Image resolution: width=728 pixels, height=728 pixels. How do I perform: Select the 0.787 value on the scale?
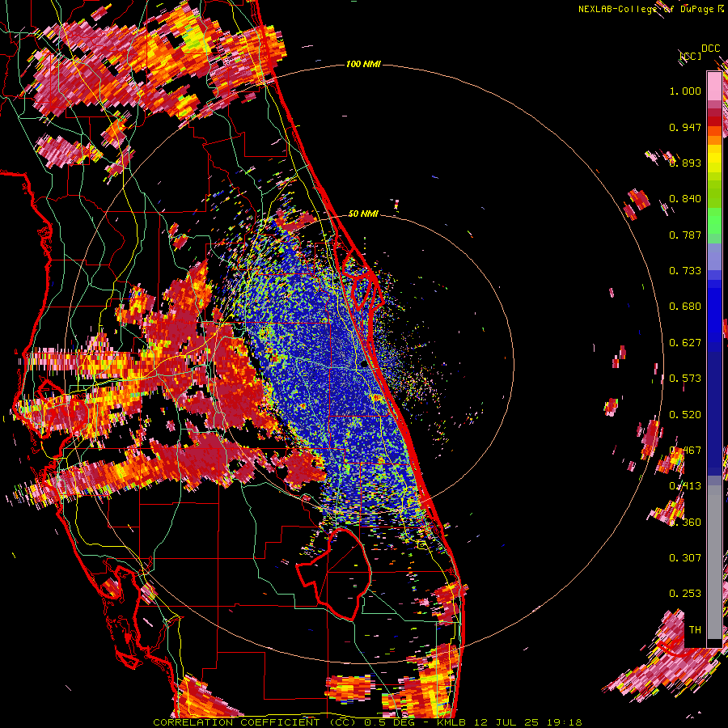point(685,235)
